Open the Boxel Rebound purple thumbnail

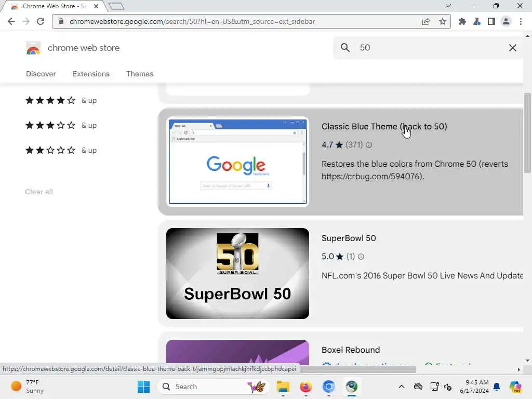(237, 352)
